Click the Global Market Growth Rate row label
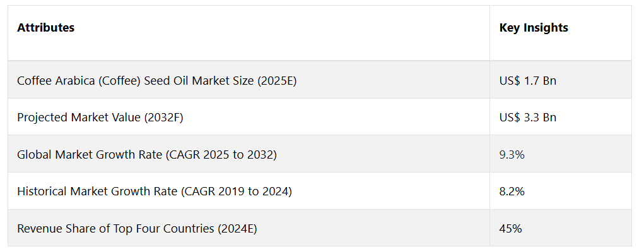Screen dimensions: 644x249 coord(146,155)
